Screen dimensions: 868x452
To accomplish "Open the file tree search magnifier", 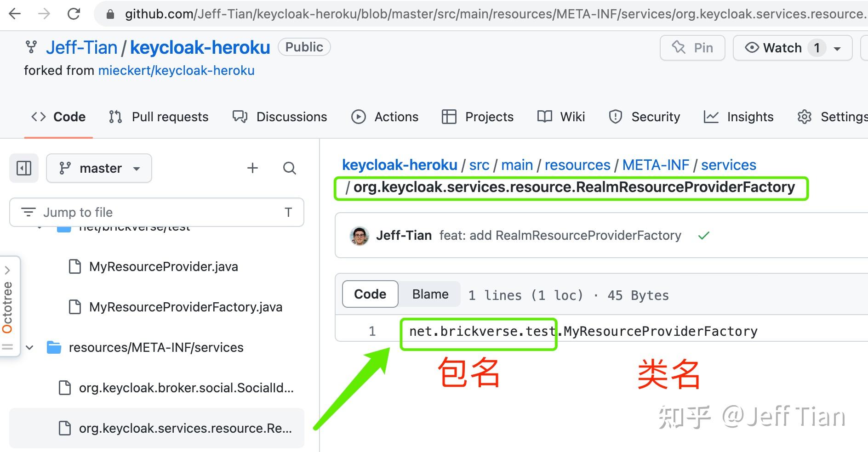I will click(x=290, y=168).
